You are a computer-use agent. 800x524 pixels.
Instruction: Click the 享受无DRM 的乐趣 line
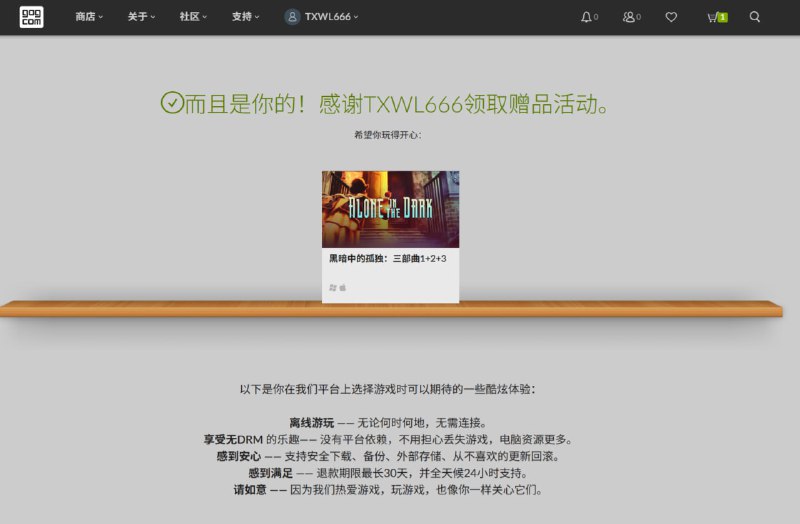point(388,440)
